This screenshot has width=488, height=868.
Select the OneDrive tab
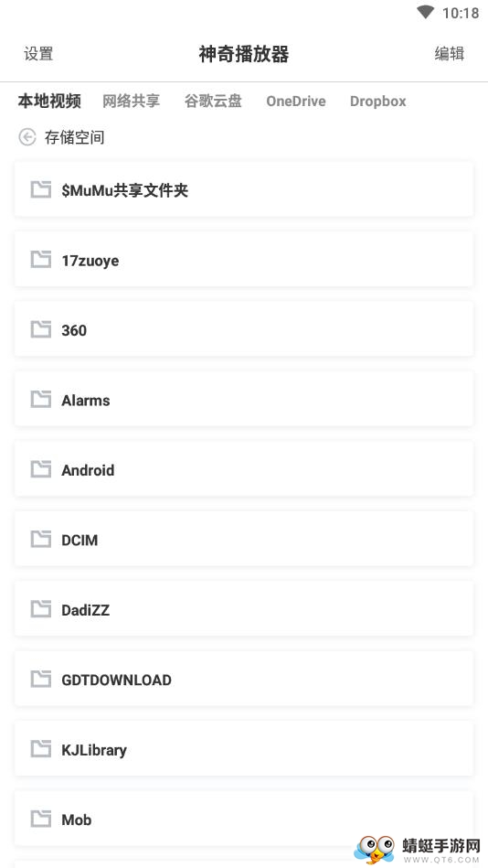296,102
